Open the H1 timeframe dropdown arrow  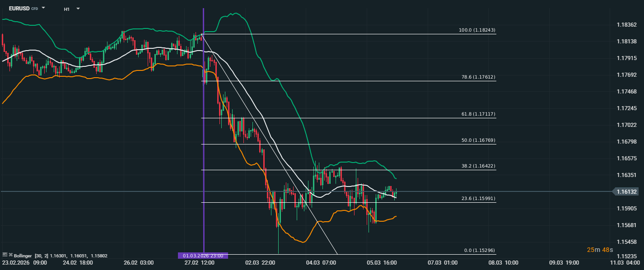pos(78,8)
